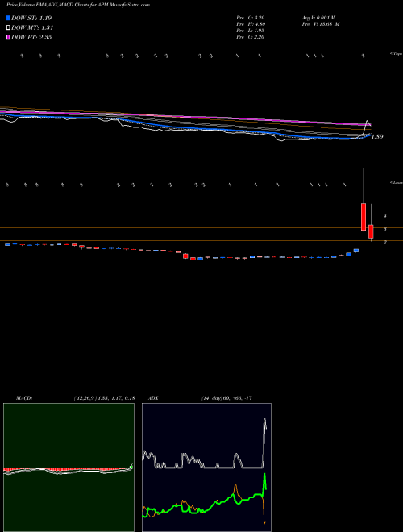Click the white DOW MT legend swatch

coord(9,28)
